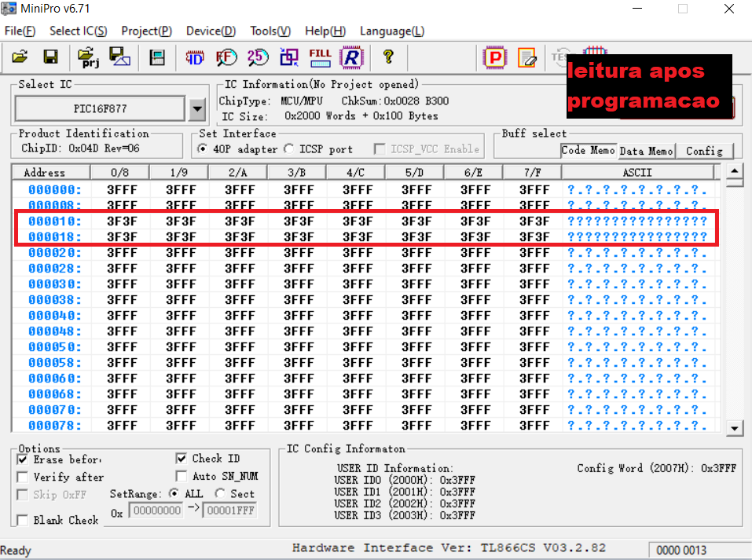Click the save floppy disk icon

pos(50,57)
